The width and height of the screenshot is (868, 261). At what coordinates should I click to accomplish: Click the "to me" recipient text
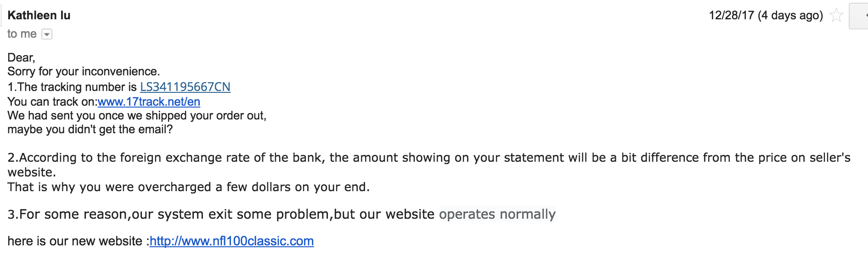pos(22,34)
